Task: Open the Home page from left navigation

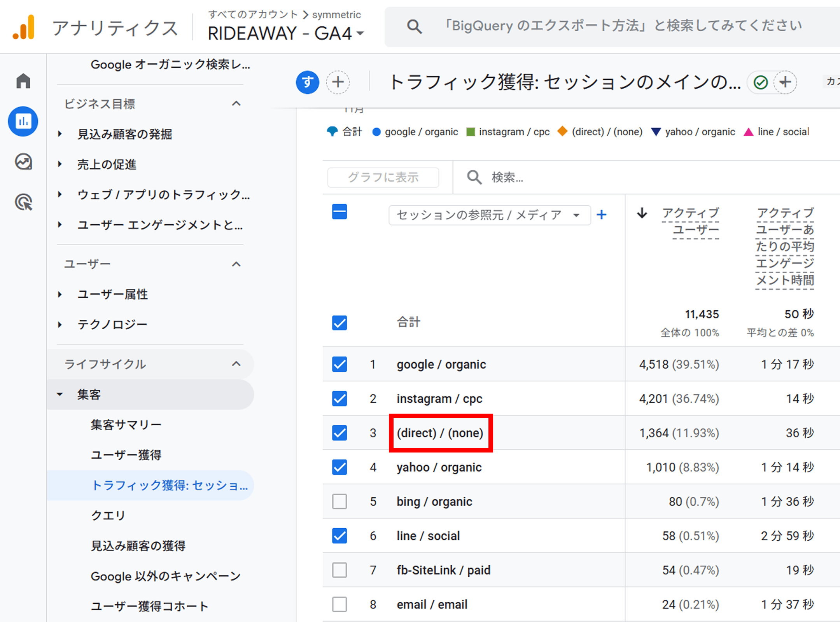Action: (x=23, y=80)
